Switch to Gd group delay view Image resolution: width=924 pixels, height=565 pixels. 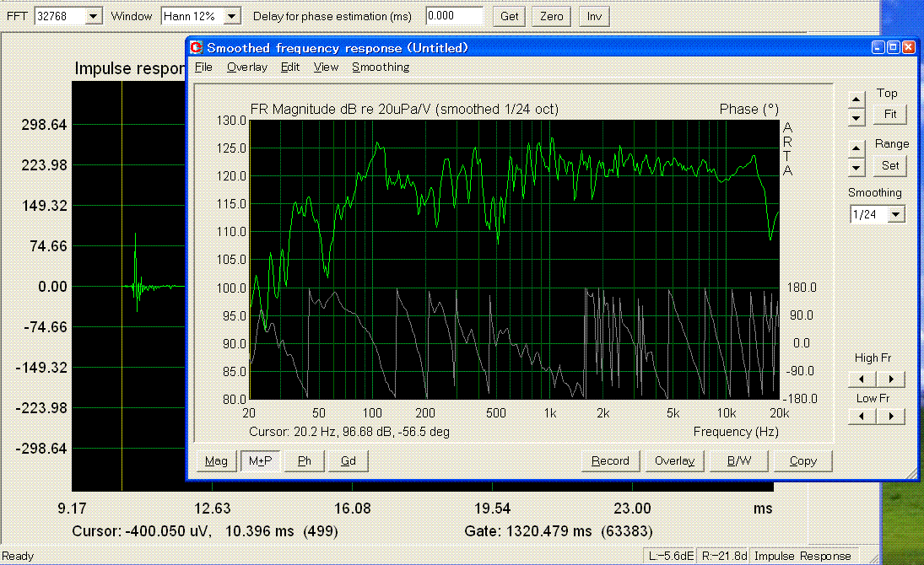349,460
